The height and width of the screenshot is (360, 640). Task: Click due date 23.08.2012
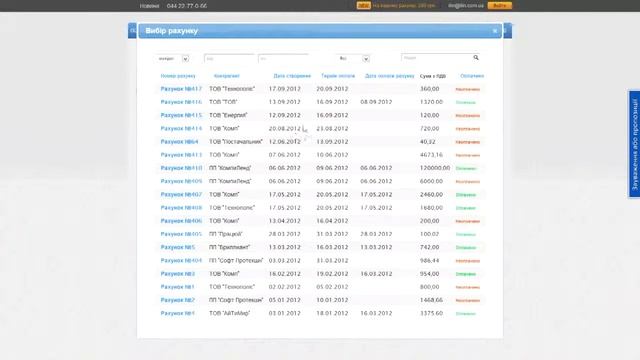[x=332, y=129]
